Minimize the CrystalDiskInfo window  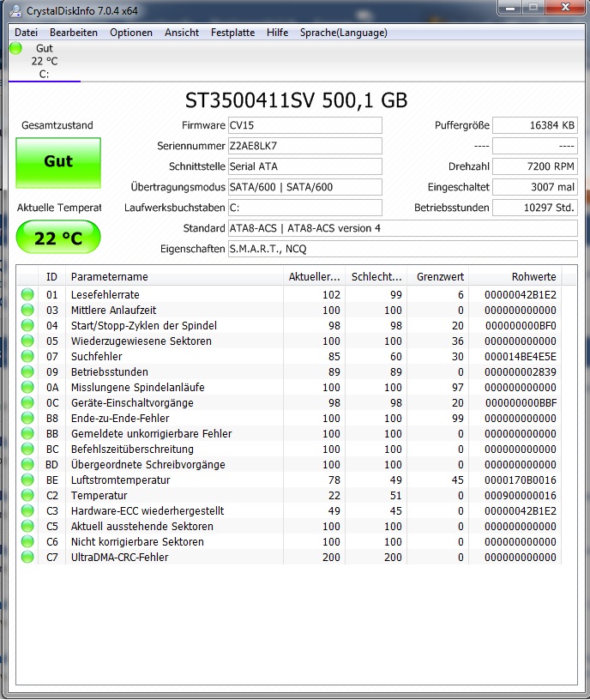point(510,8)
